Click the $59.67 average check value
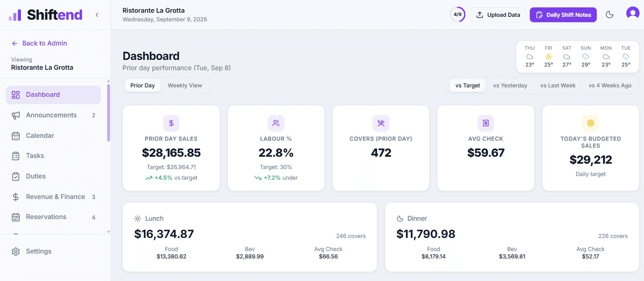The width and height of the screenshot is (644, 281). 486,153
